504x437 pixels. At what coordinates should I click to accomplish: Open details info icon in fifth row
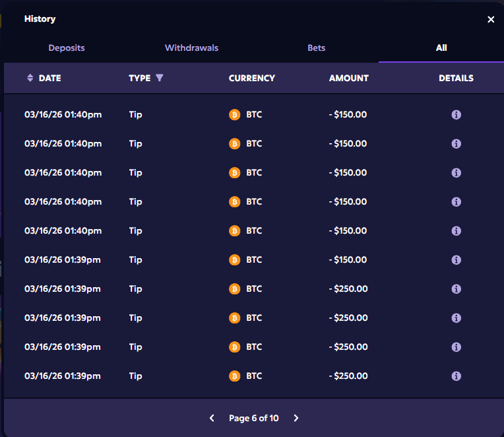(456, 231)
